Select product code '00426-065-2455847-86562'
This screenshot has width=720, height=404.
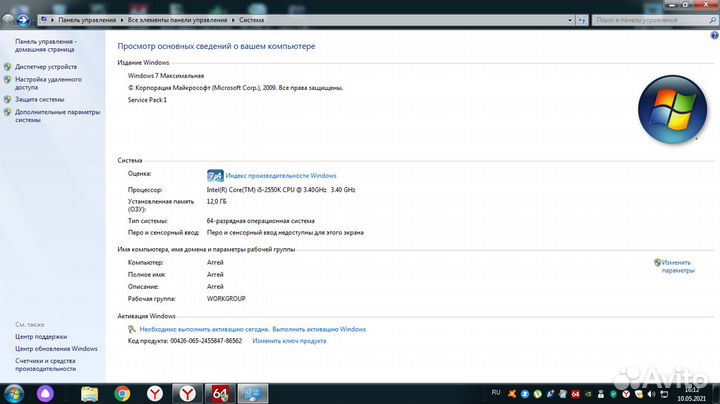pyautogui.click(x=206, y=341)
